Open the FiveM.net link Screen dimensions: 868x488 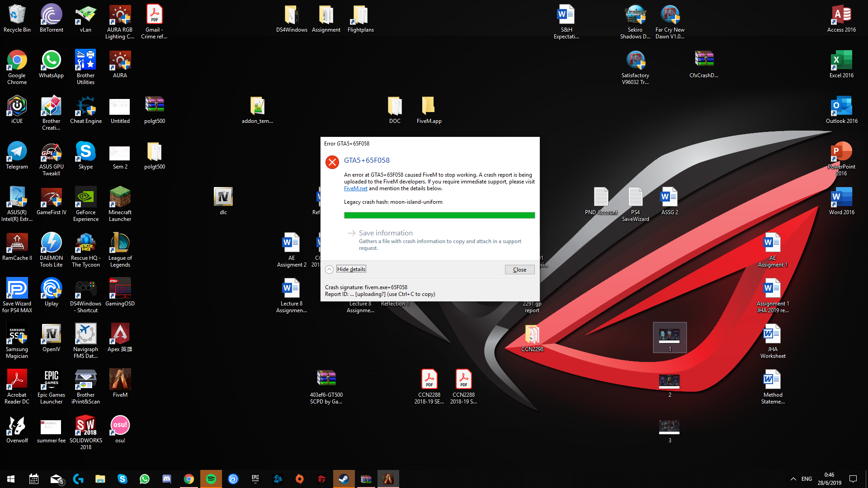[x=355, y=188]
